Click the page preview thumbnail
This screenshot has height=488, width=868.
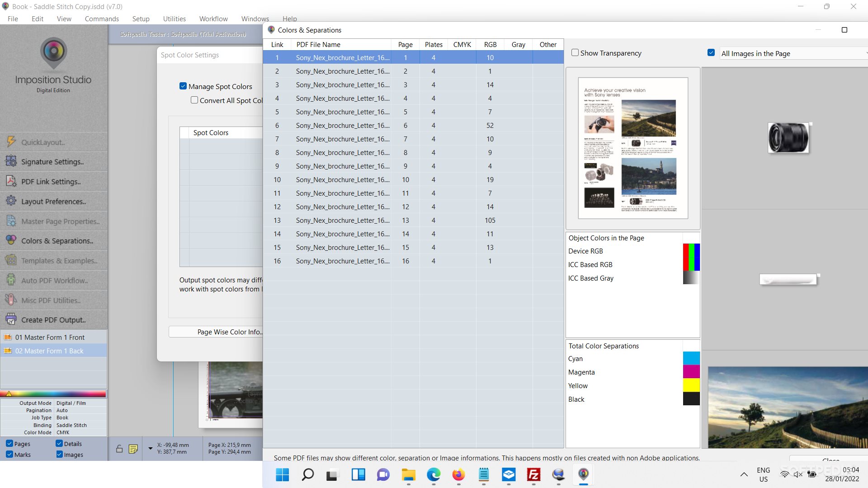click(633, 148)
